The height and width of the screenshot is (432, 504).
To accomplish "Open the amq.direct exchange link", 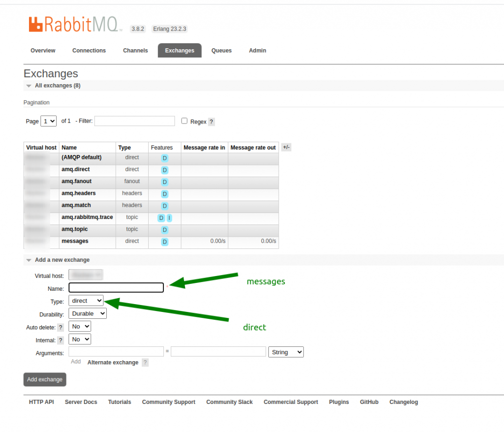I will [x=75, y=169].
